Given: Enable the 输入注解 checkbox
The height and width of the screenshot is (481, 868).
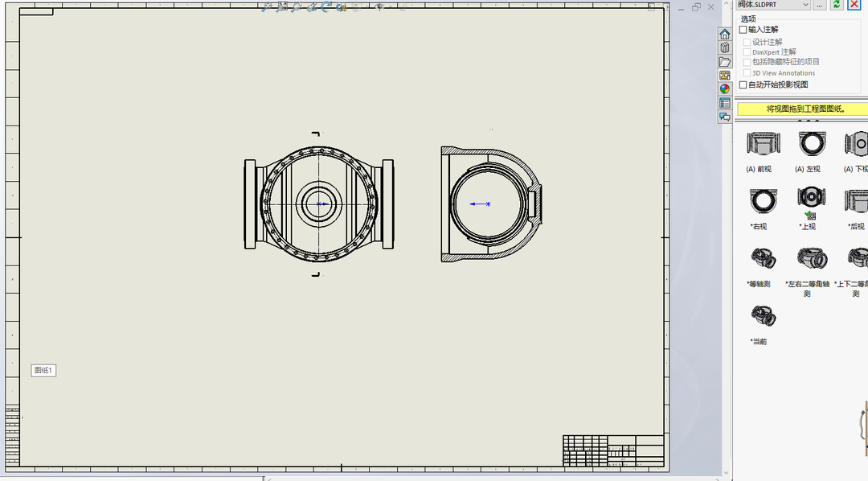Looking at the screenshot, I should [x=742, y=30].
